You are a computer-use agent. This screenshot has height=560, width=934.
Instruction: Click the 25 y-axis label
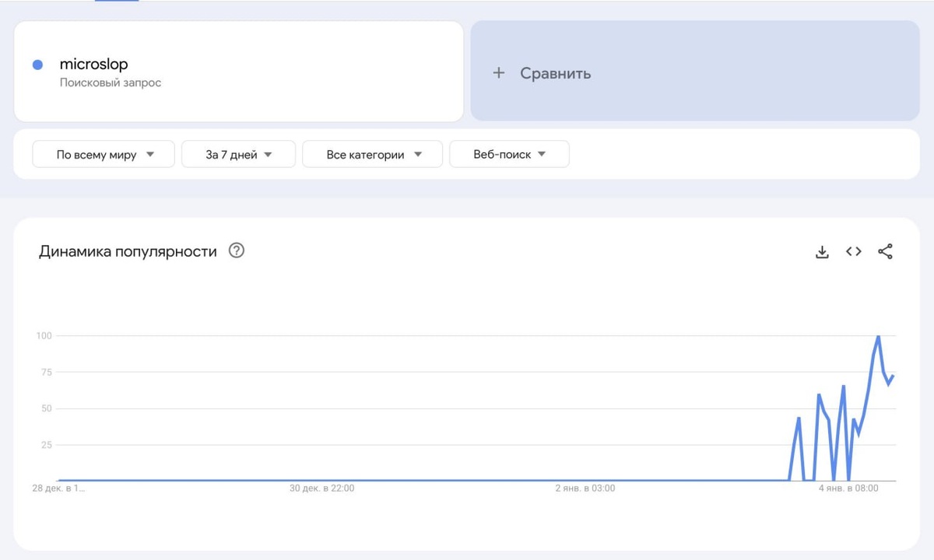click(x=46, y=446)
